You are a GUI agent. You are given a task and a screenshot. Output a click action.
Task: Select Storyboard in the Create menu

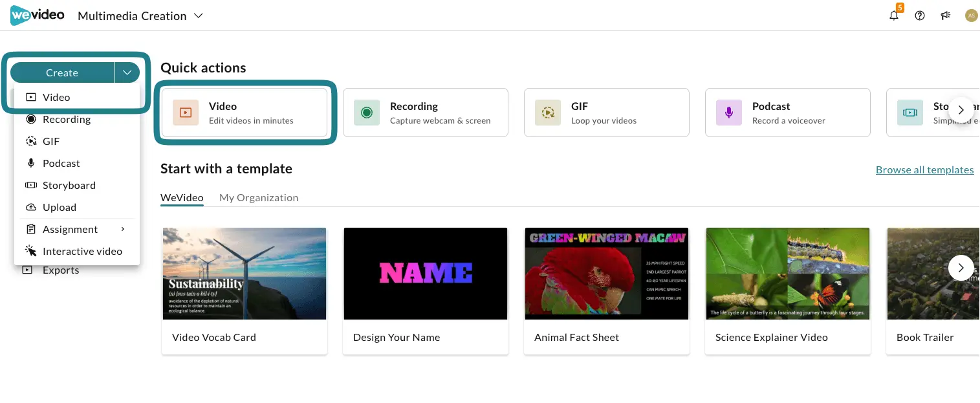pyautogui.click(x=77, y=185)
